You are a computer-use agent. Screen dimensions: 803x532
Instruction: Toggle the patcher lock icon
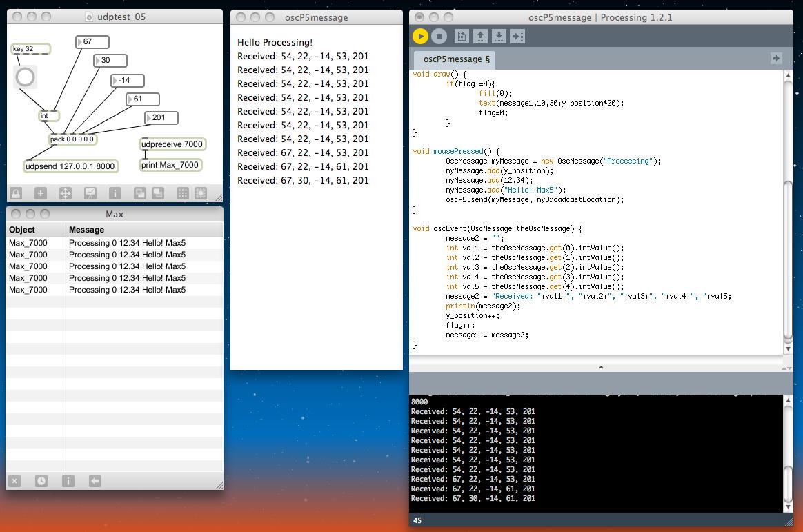pyautogui.click(x=15, y=194)
